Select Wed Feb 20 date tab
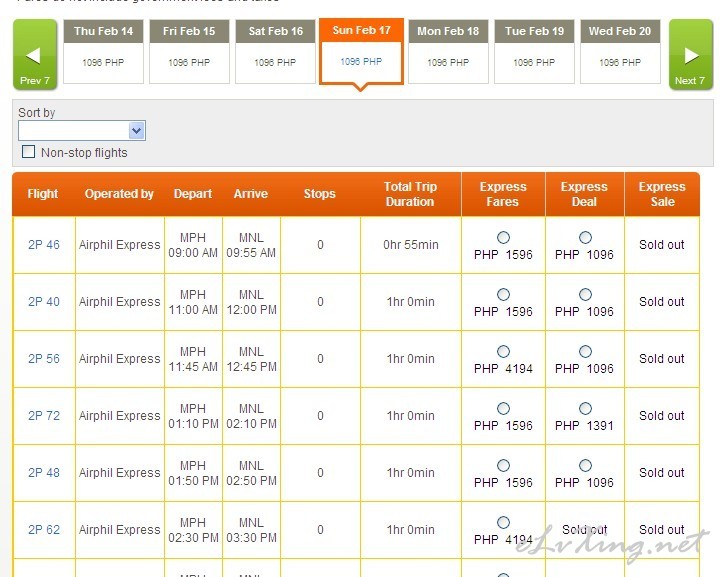This screenshot has width=720, height=577. point(620,51)
